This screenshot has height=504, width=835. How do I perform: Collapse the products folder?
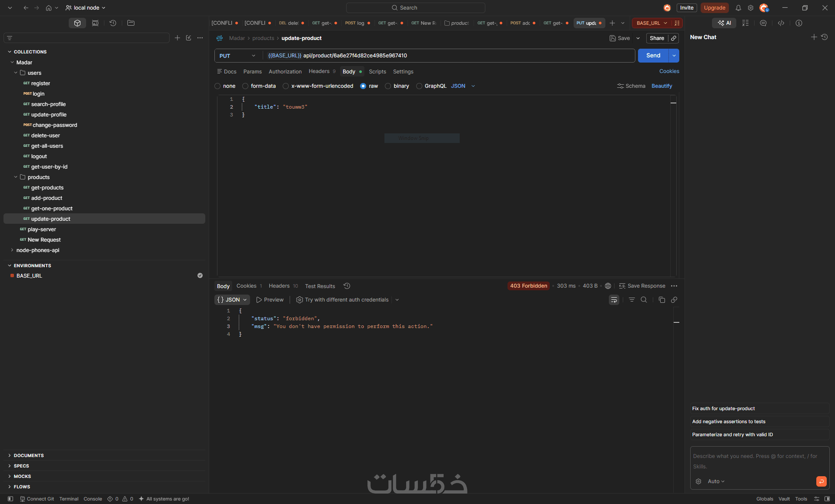(16, 177)
